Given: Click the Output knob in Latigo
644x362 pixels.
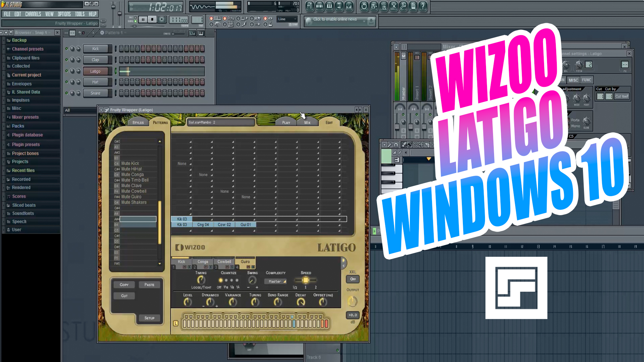Looking at the screenshot, I should point(352,301).
